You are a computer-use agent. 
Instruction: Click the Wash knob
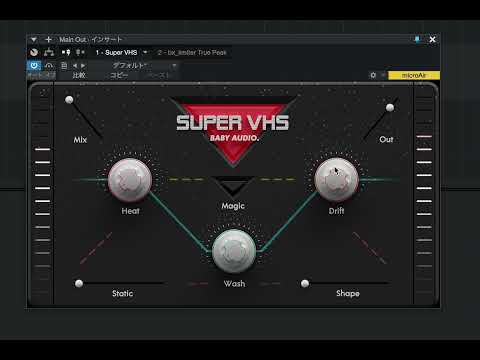[234, 251]
